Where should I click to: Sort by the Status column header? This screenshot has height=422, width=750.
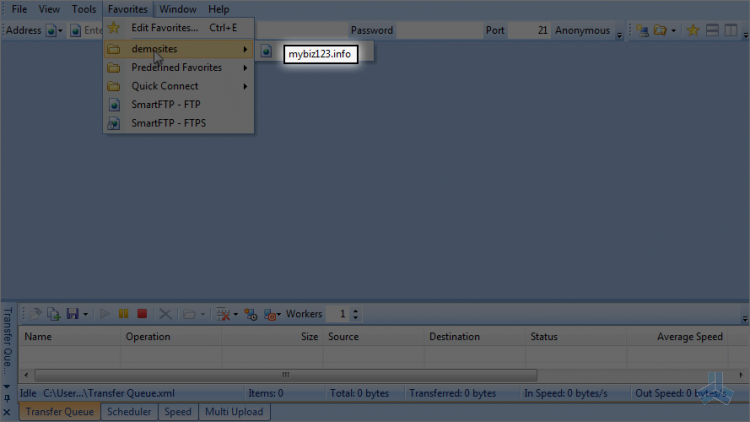(576, 337)
